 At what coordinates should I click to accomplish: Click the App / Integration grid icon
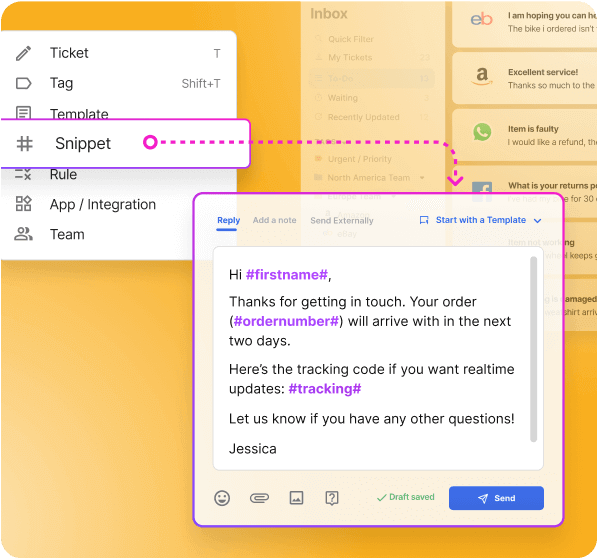click(x=24, y=204)
